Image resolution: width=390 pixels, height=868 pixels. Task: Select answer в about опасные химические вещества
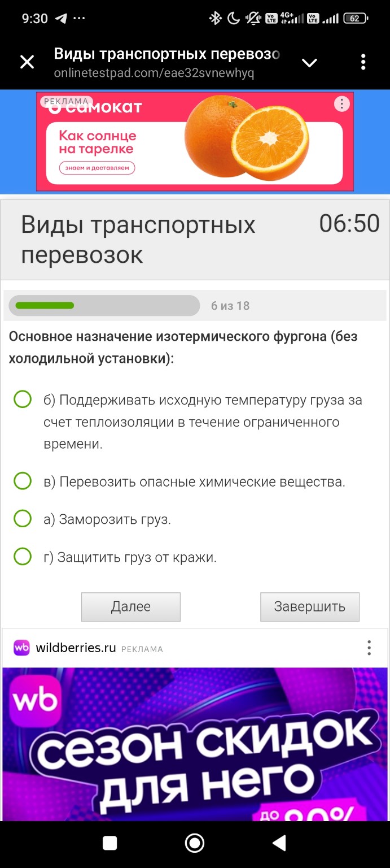click(23, 481)
